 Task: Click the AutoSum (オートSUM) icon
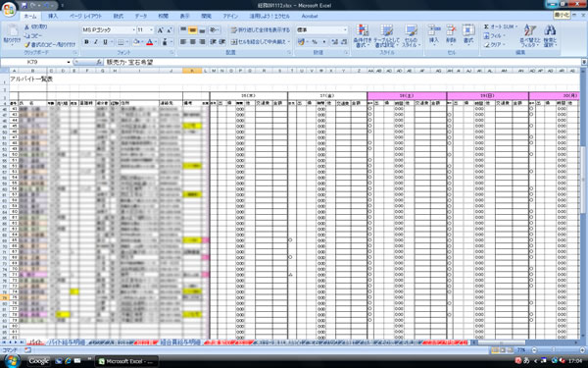pos(486,26)
